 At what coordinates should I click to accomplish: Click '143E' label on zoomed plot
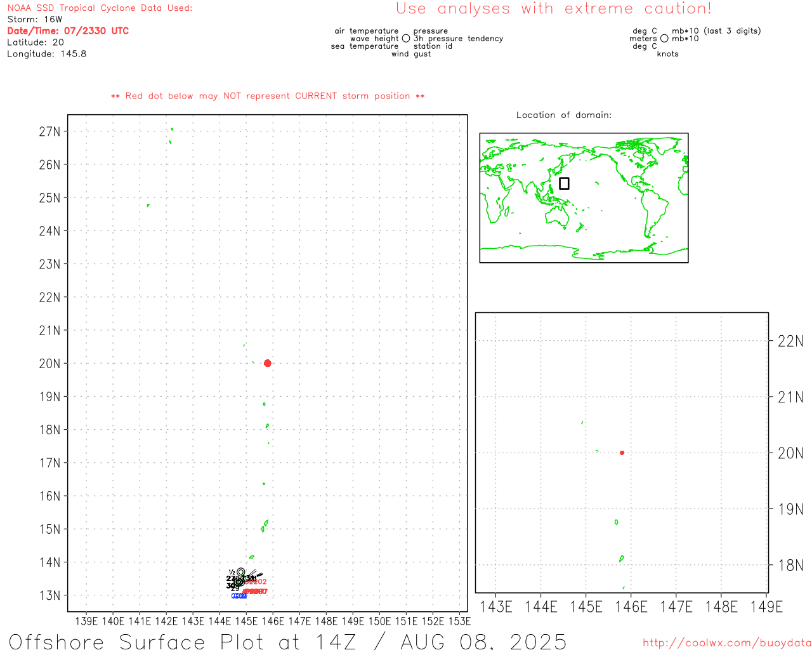click(496, 607)
